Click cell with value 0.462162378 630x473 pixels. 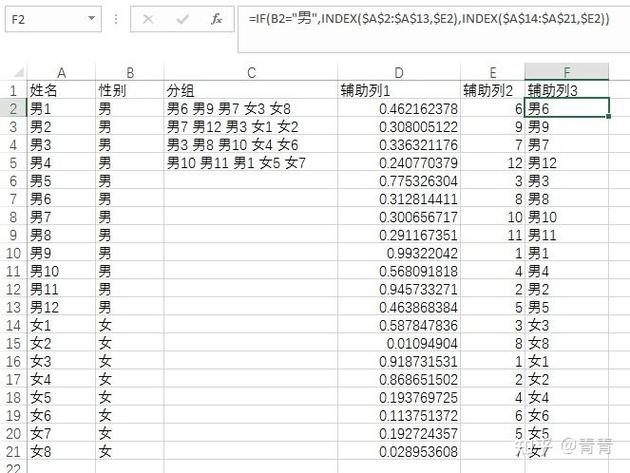[399, 109]
